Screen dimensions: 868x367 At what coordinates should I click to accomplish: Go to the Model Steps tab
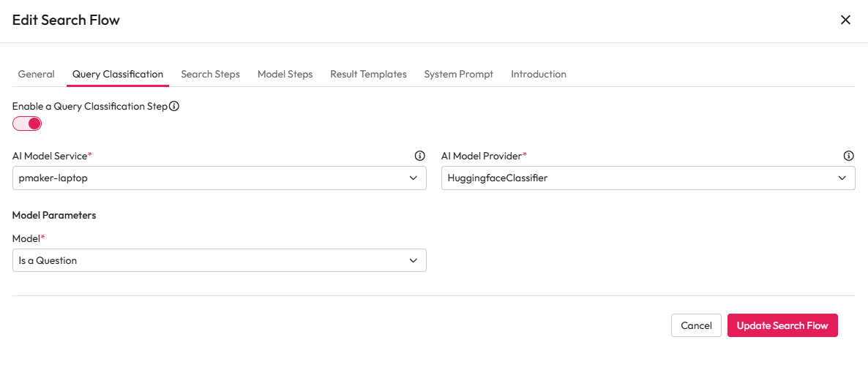[285, 74]
